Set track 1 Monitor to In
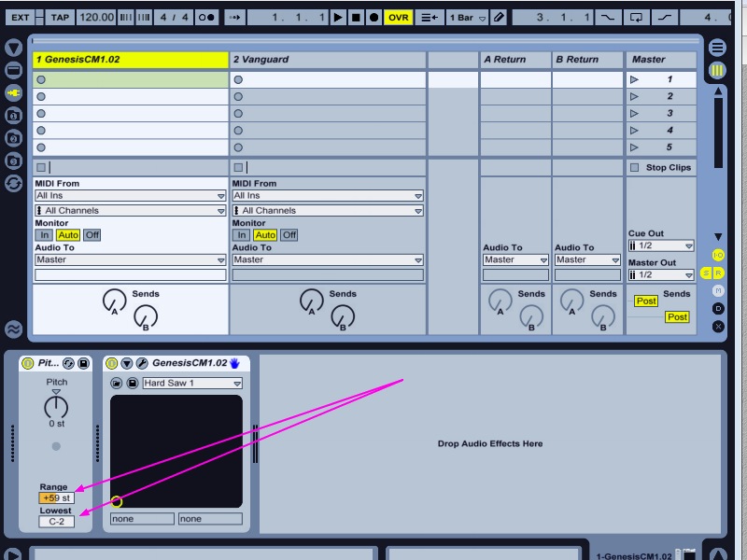The height and width of the screenshot is (560, 747). click(x=44, y=235)
